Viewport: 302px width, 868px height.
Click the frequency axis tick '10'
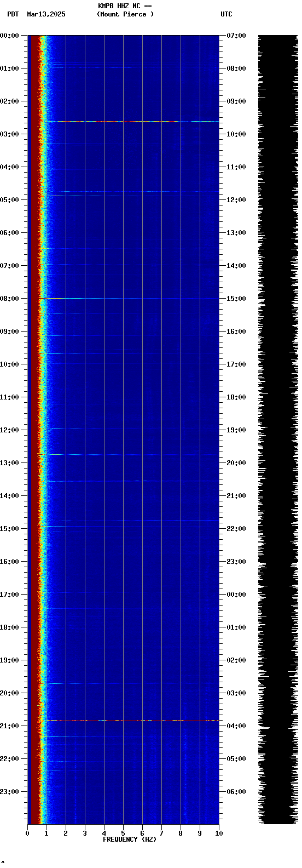[x=219, y=833]
